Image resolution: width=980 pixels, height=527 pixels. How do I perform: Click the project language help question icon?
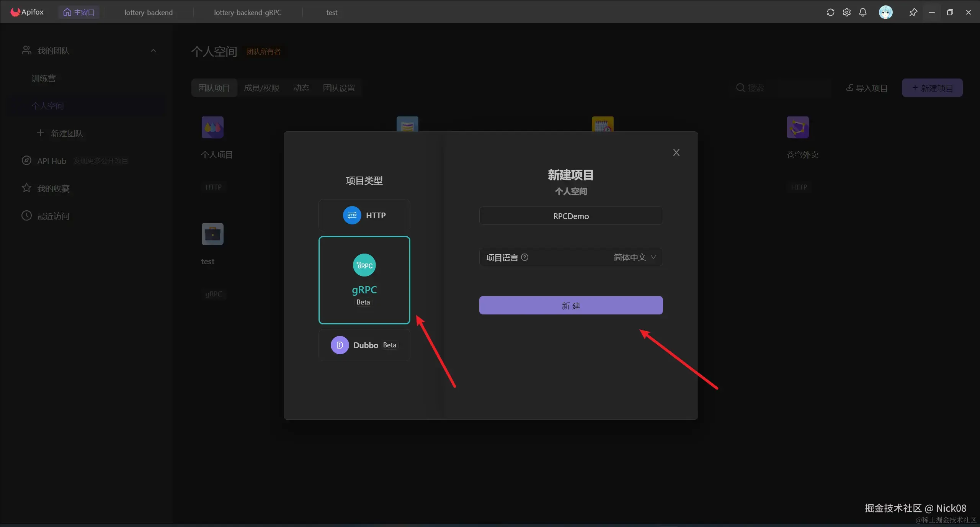pos(525,257)
